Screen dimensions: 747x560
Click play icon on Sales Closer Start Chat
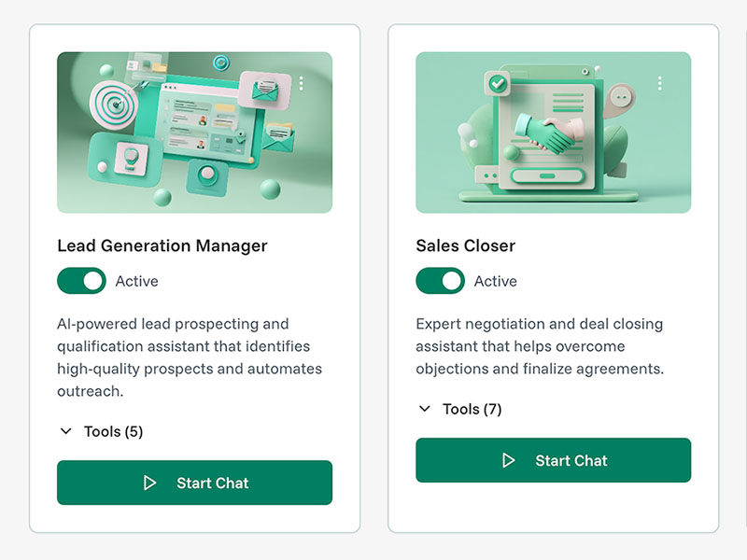tap(508, 460)
